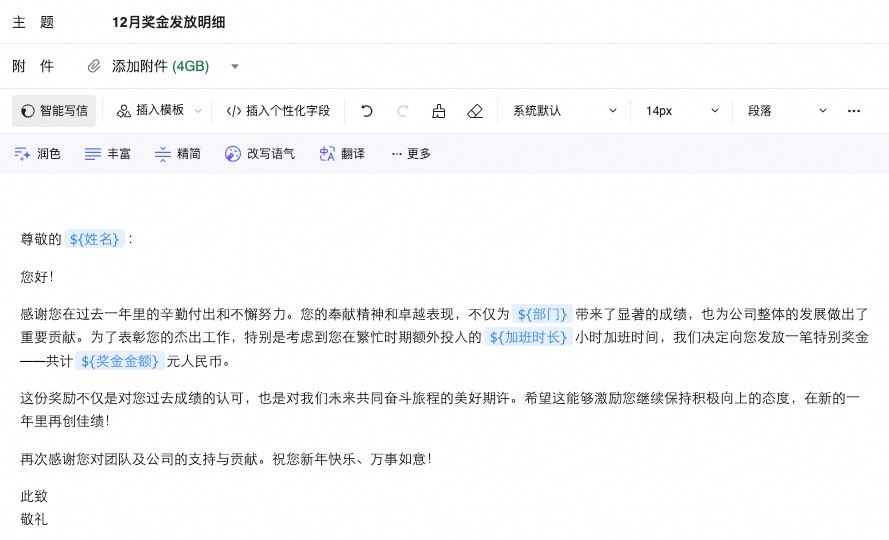Select the format painter icon

coord(438,111)
